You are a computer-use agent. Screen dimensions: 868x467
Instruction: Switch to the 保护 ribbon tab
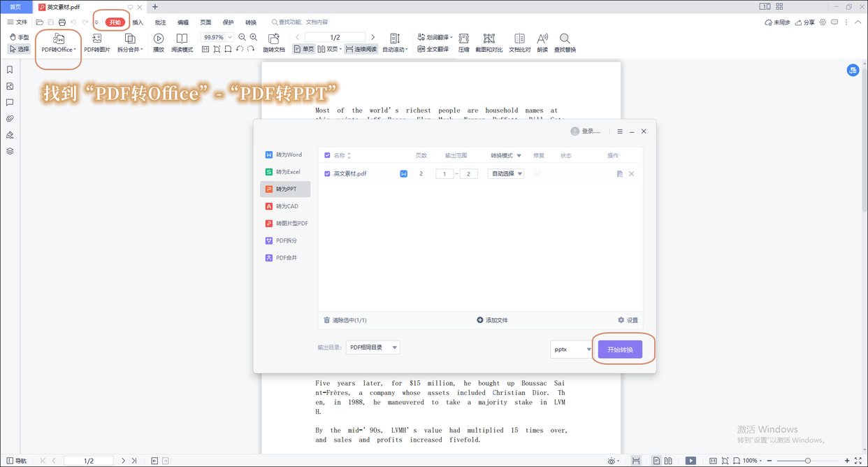pyautogui.click(x=228, y=22)
